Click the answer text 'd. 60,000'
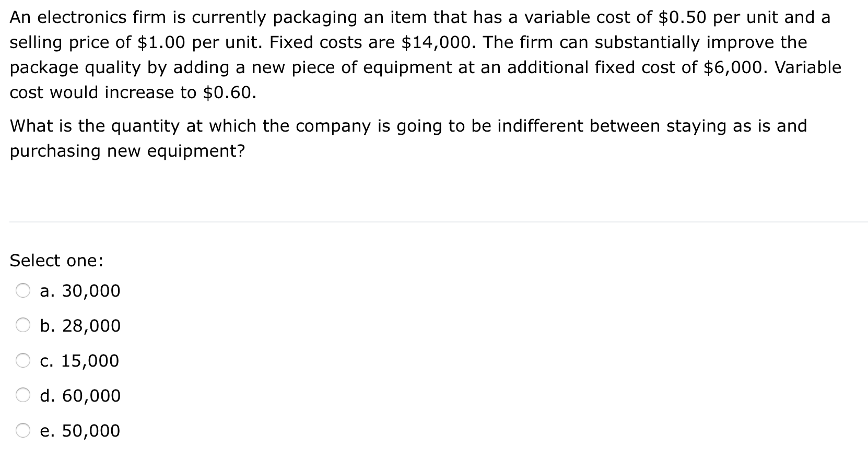This screenshot has width=868, height=470. (79, 395)
